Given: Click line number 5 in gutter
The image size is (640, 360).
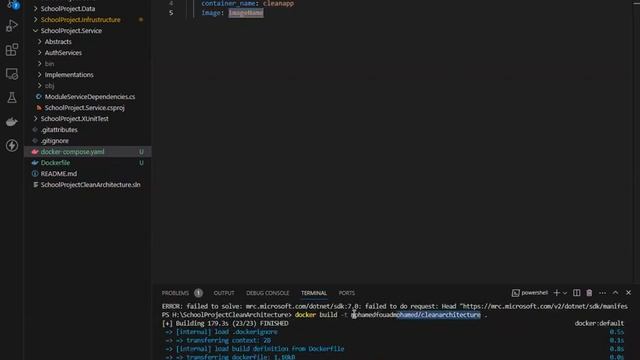Looking at the screenshot, I should click(x=171, y=13).
